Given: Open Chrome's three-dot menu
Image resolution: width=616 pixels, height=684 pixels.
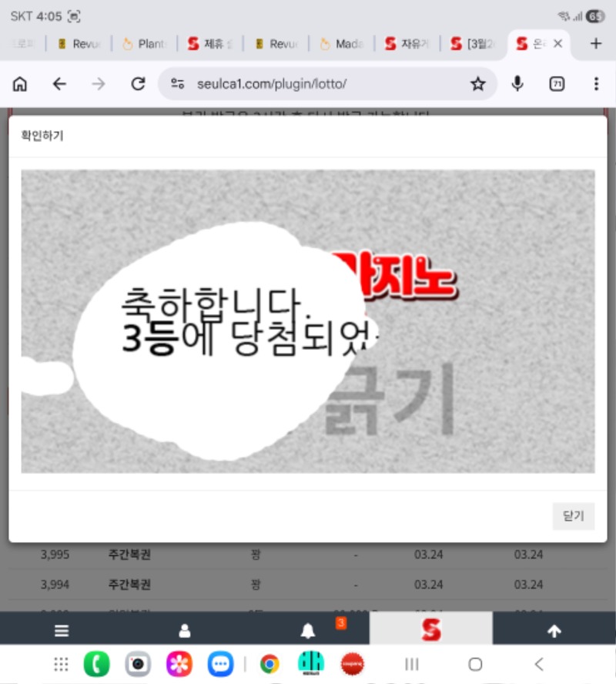Looking at the screenshot, I should (596, 84).
